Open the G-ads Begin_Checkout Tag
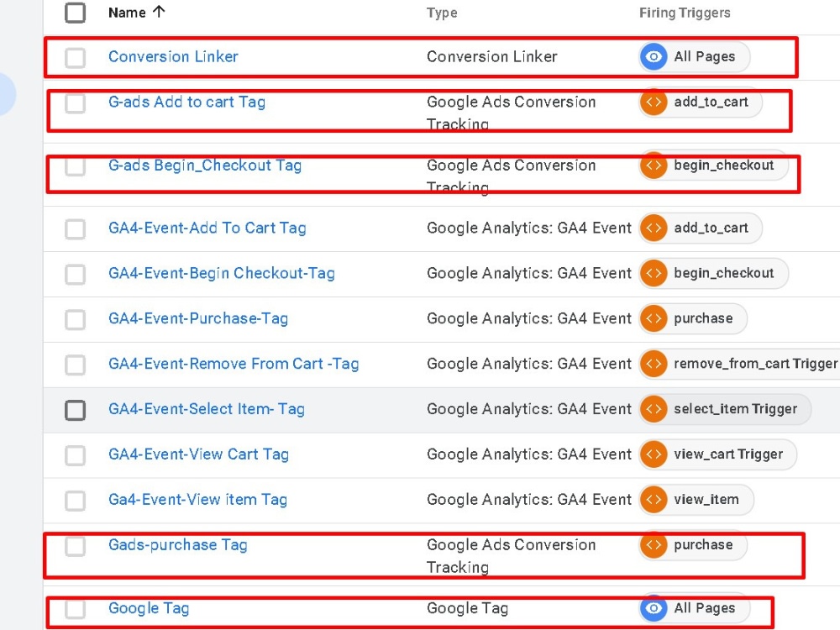 205,165
